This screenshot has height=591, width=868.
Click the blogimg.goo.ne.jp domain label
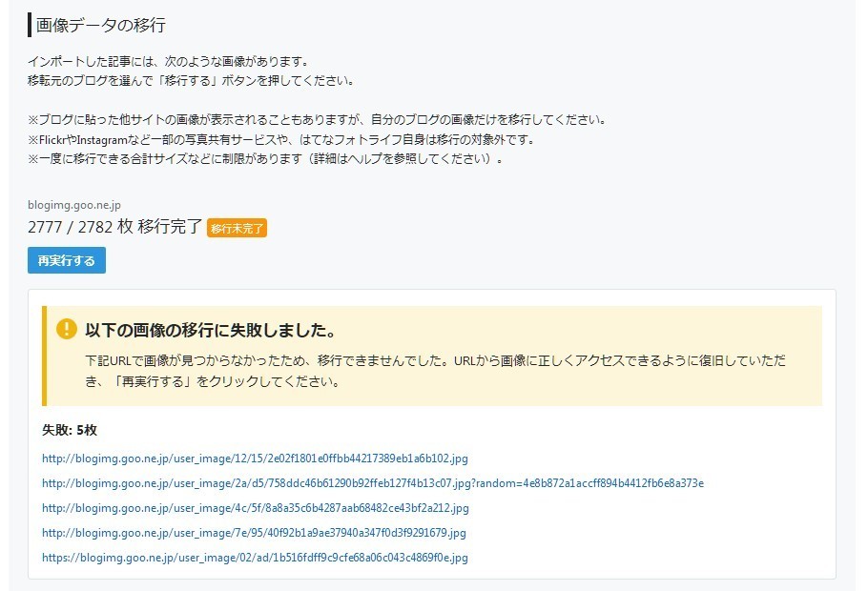click(74, 205)
